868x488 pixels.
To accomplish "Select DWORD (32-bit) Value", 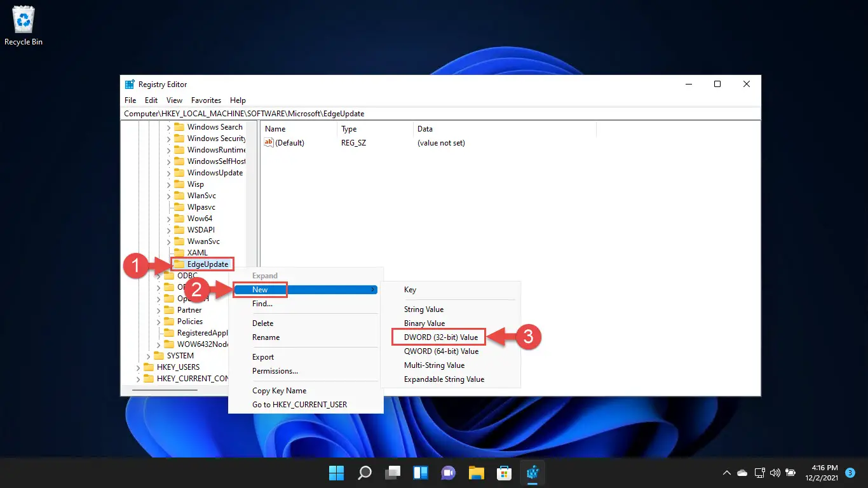I will [441, 337].
